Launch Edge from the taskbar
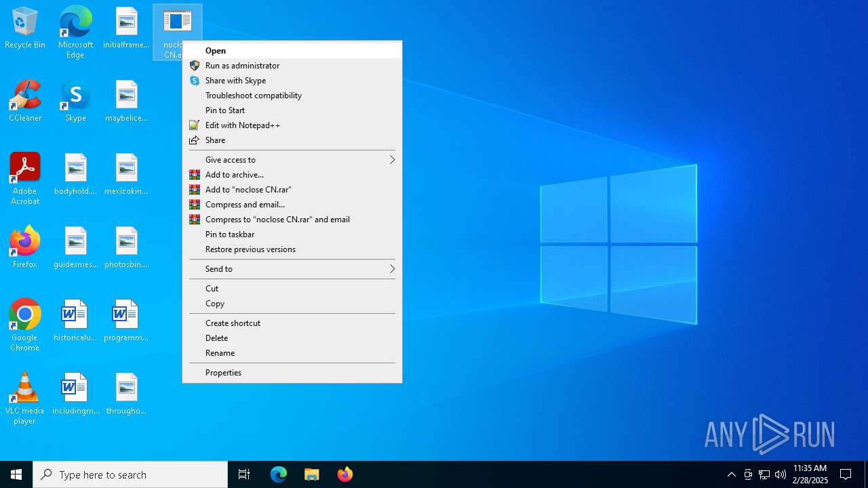 279,474
